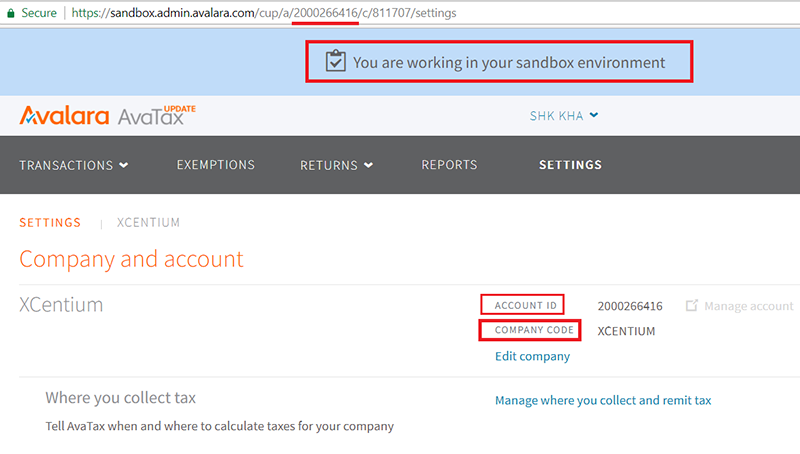Click the ACCOUNT ID label

pos(525,306)
